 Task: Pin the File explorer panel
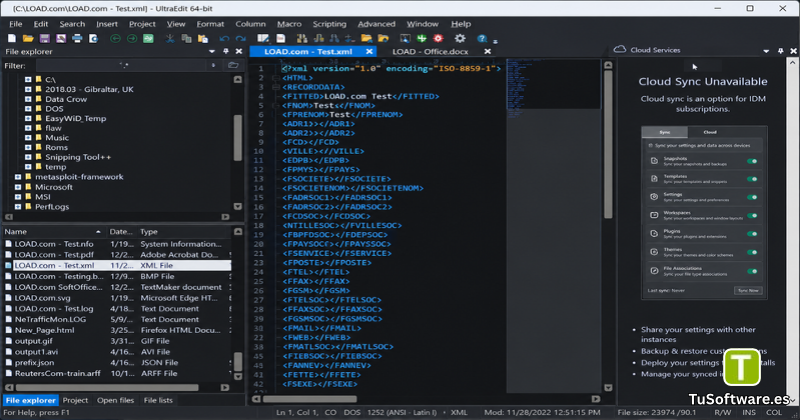click(226, 52)
